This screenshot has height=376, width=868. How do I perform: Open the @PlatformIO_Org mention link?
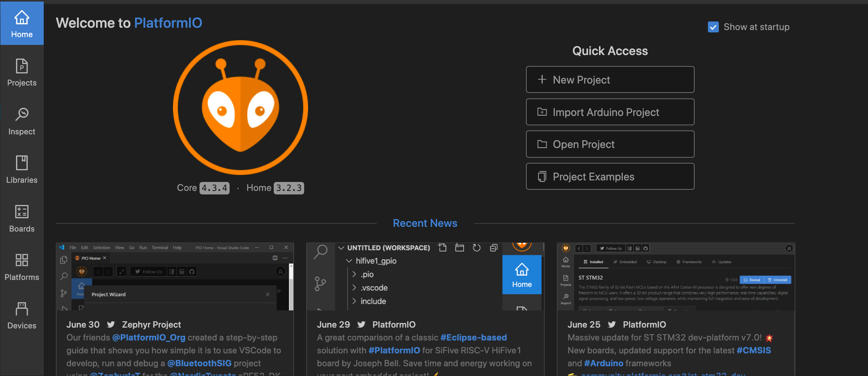coord(149,337)
